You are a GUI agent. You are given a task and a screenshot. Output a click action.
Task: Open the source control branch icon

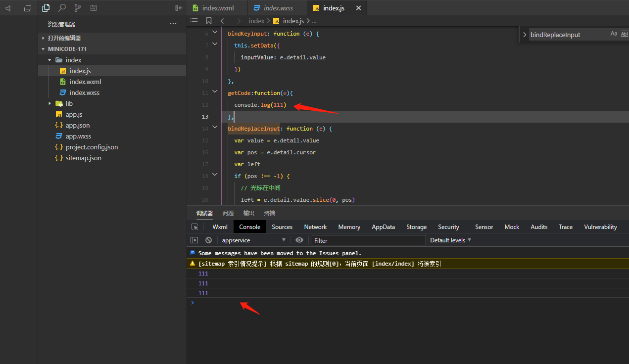78,8
